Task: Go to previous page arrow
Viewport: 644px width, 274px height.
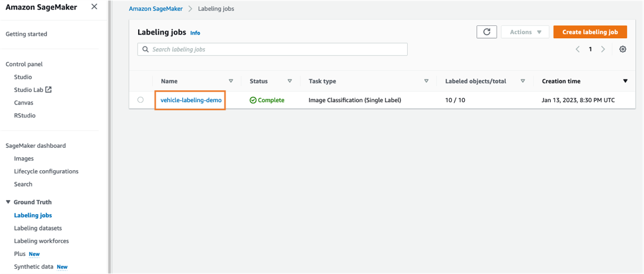Action: [578, 49]
